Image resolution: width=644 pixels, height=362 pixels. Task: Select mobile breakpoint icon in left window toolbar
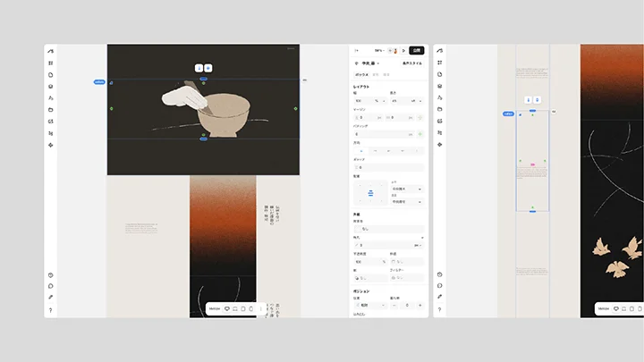pyautogui.click(x=251, y=308)
